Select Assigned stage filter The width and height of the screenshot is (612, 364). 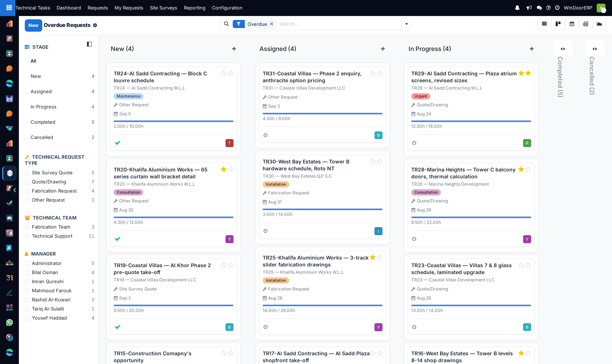pos(62,92)
